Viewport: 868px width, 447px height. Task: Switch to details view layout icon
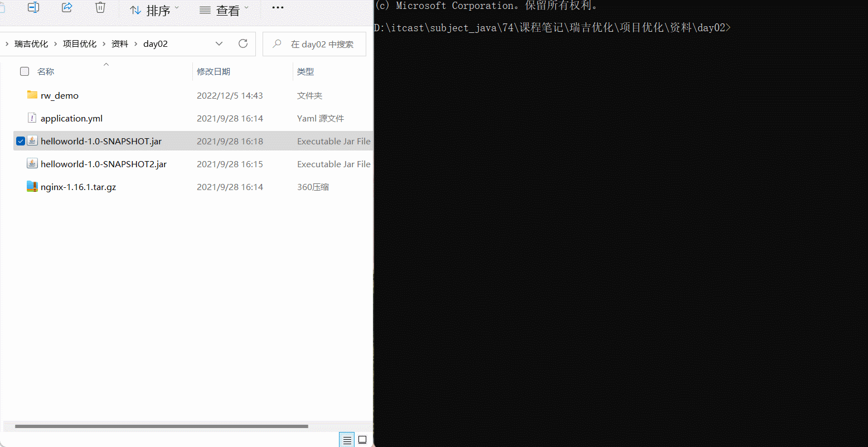347,440
